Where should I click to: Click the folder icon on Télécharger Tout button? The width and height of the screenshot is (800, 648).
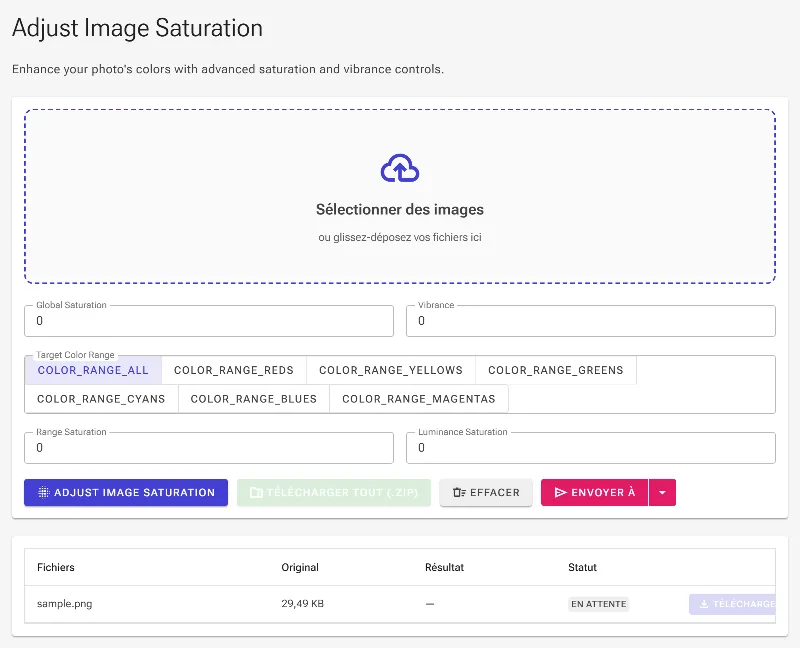coord(256,492)
